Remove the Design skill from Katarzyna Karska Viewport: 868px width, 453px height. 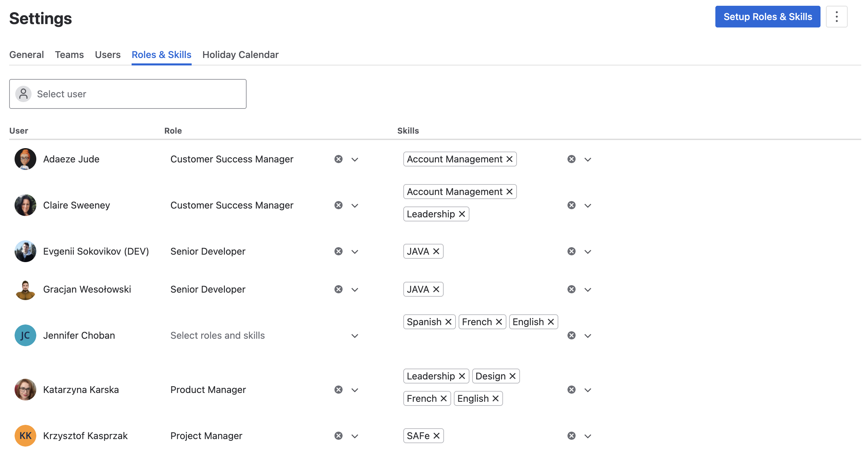pos(513,376)
